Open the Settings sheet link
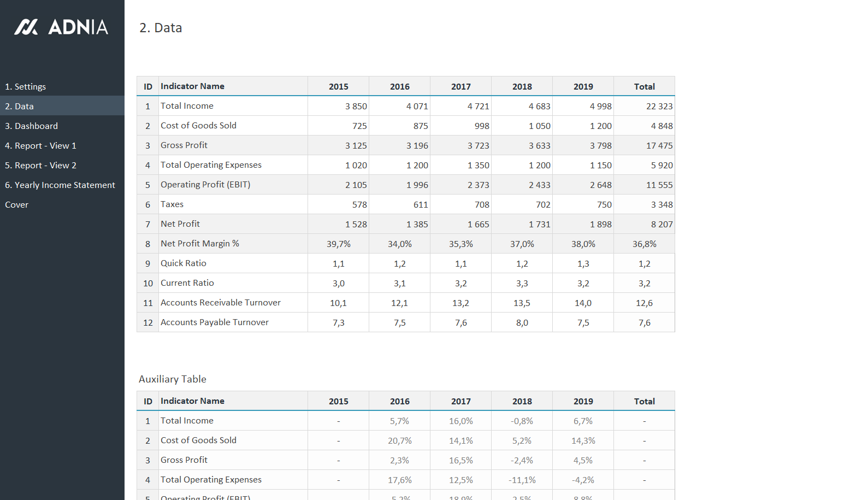 (x=26, y=86)
